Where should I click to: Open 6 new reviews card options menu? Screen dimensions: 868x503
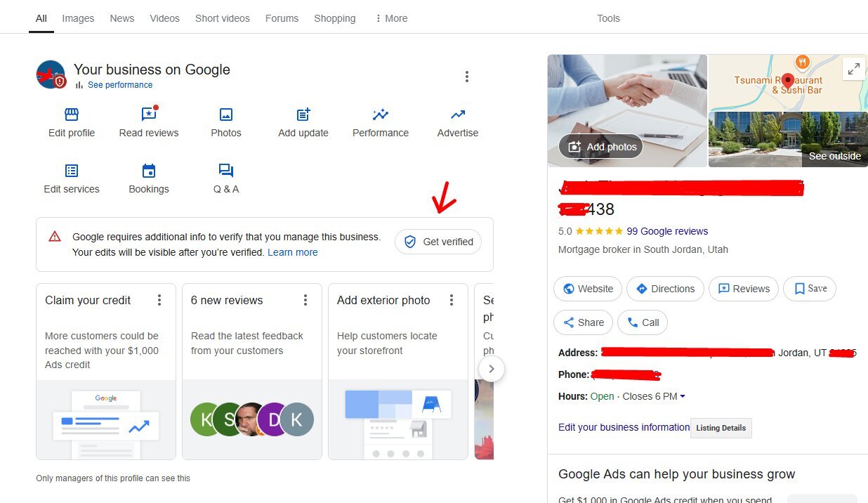click(x=305, y=300)
